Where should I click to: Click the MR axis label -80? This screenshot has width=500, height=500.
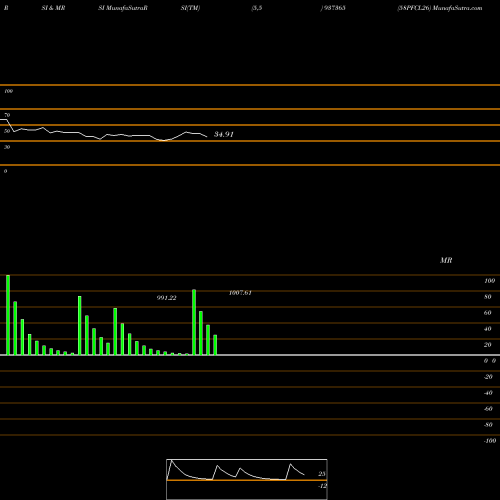(488, 425)
